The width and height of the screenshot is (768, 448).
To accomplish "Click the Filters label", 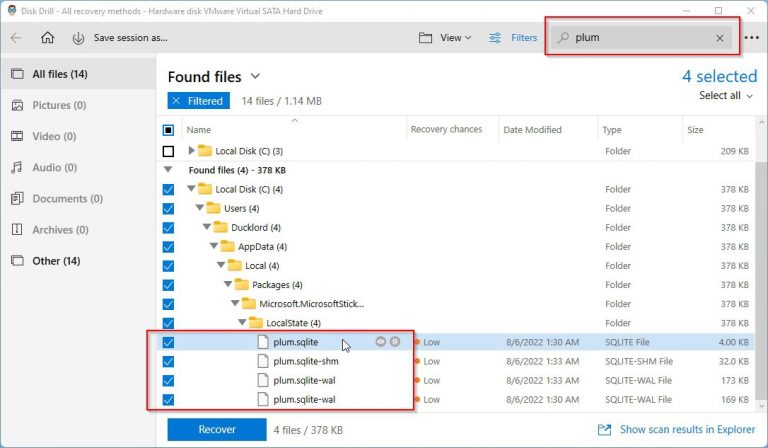I will coord(524,38).
